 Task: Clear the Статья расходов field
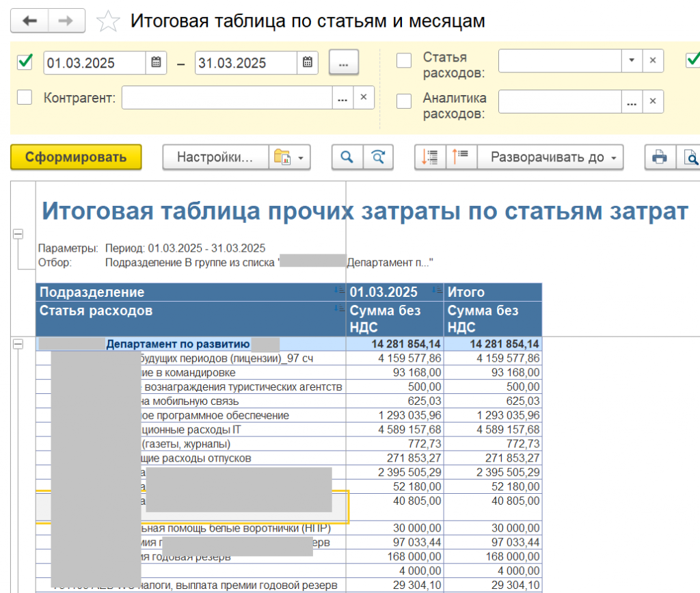coord(653,61)
